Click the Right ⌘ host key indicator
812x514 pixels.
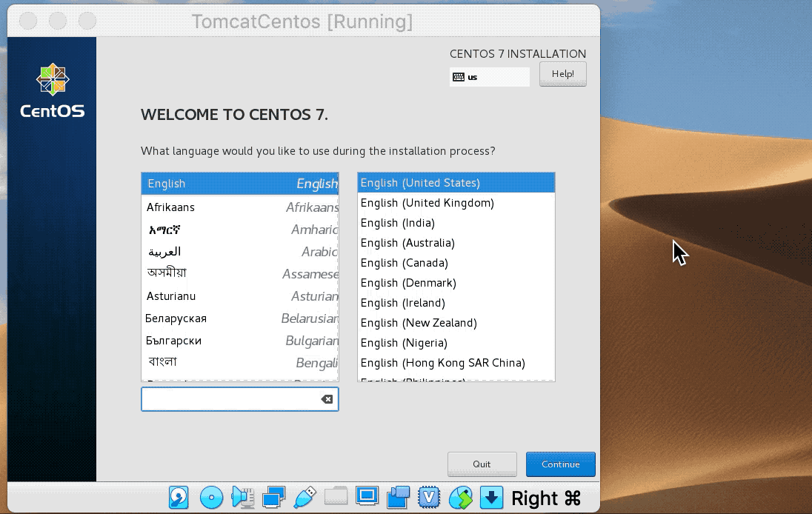click(x=546, y=498)
